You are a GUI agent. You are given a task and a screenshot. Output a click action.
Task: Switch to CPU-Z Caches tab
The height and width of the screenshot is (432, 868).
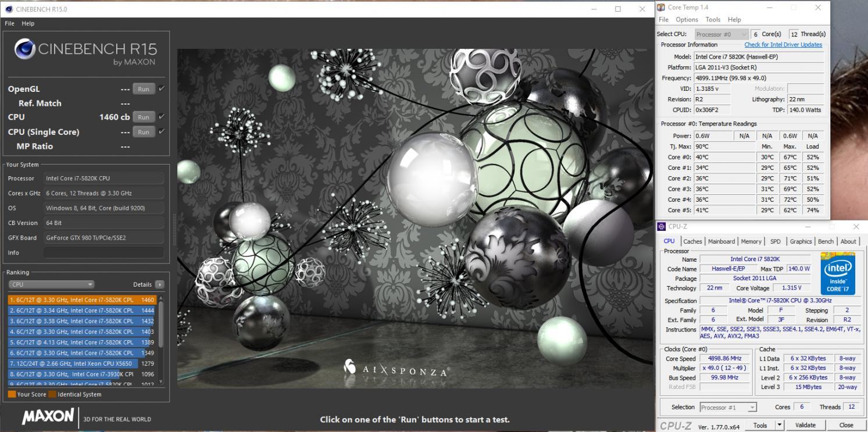coord(692,241)
